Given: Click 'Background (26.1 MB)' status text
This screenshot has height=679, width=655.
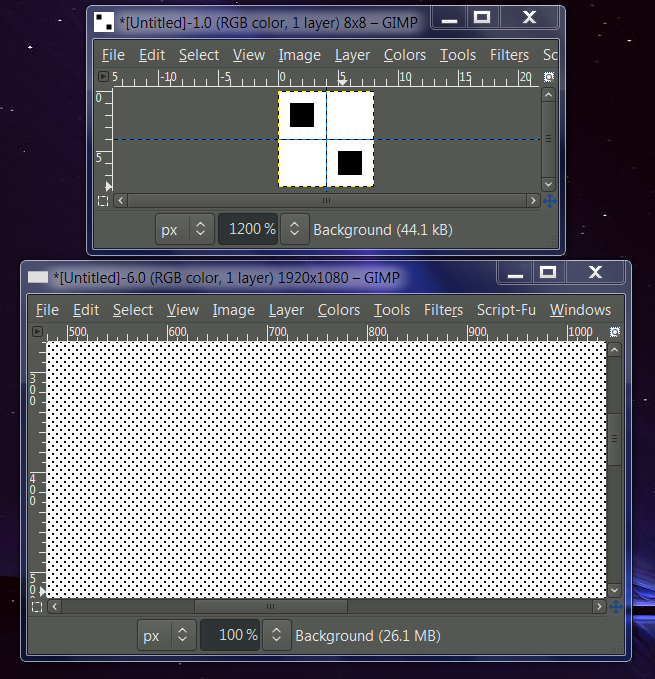Looking at the screenshot, I should 368,636.
